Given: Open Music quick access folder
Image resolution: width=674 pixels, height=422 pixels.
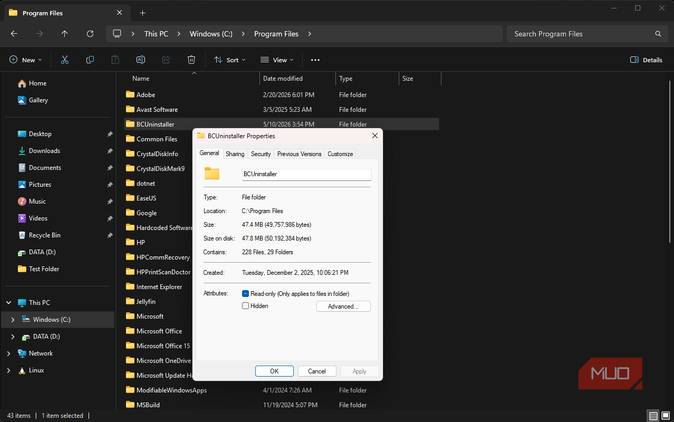Looking at the screenshot, I should (31, 202).
